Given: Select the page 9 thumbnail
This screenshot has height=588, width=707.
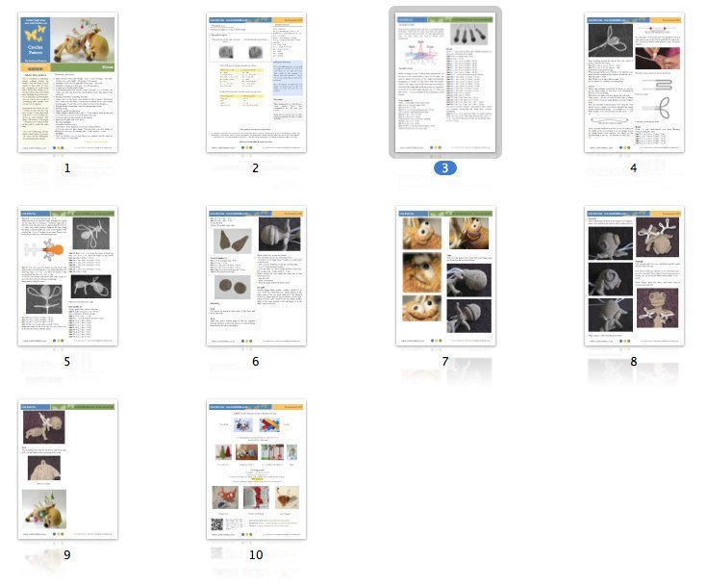Looking at the screenshot, I should pyautogui.click(x=67, y=470).
